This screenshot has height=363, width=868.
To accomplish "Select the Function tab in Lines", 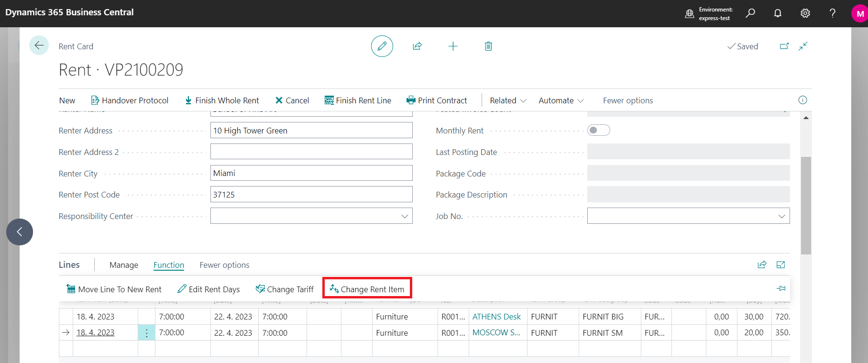I will (168, 265).
